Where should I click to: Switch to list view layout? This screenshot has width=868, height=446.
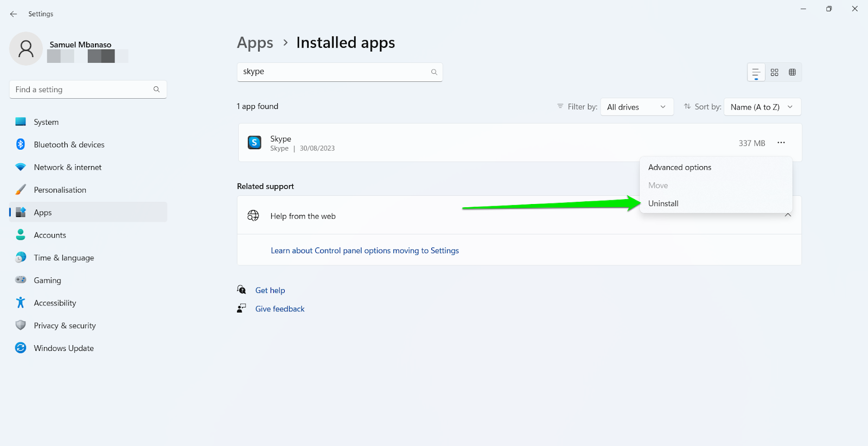pos(756,72)
